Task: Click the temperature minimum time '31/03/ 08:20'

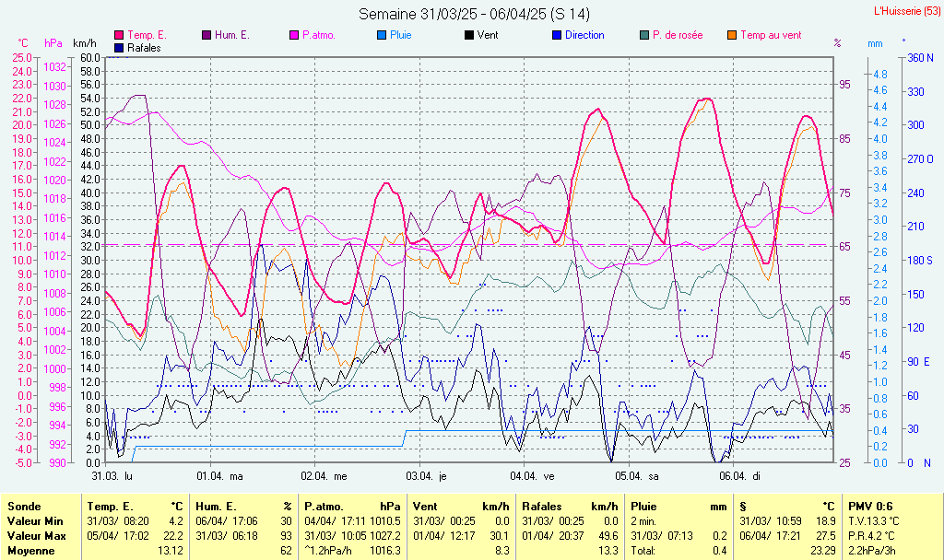Action: [118, 521]
